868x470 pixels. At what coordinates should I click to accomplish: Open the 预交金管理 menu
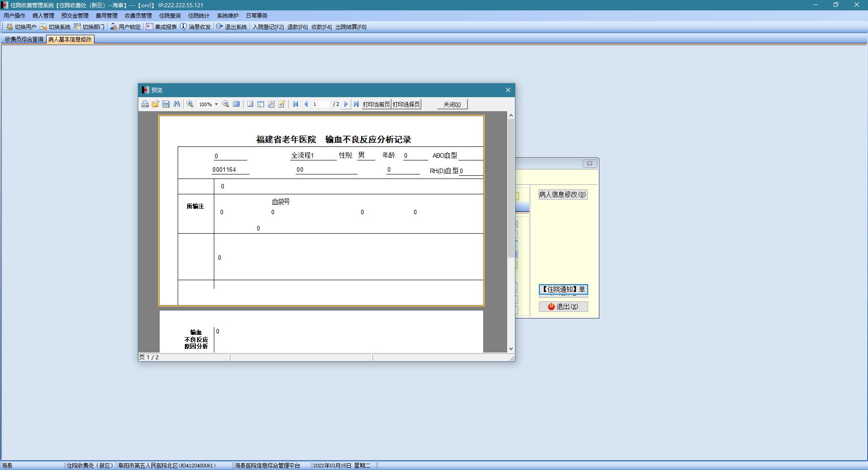tap(75, 16)
